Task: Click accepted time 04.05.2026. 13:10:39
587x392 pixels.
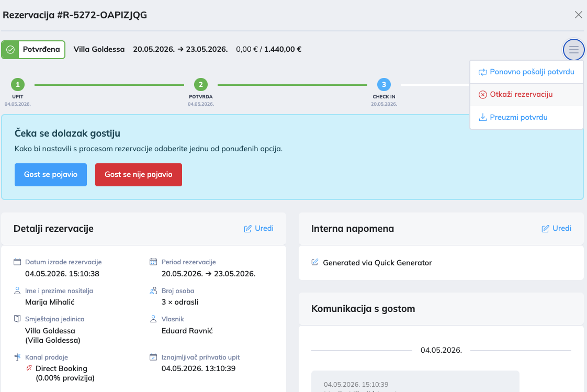Action: click(x=198, y=368)
